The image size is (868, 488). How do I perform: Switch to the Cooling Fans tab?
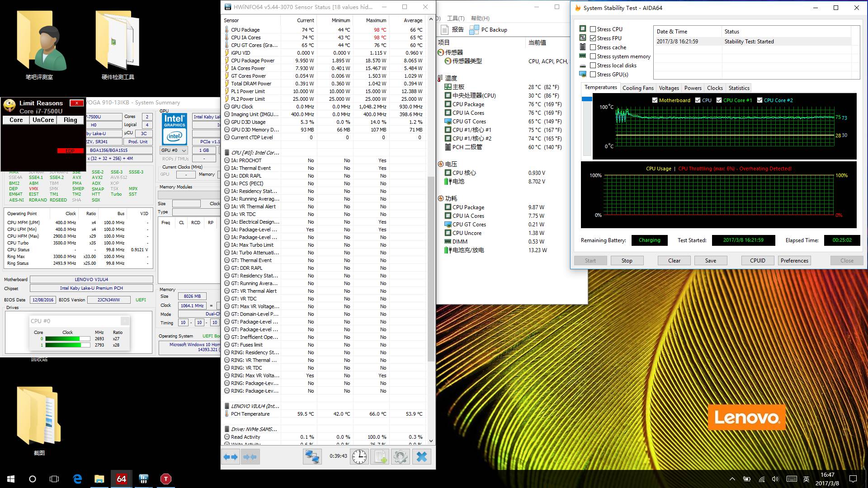point(637,88)
